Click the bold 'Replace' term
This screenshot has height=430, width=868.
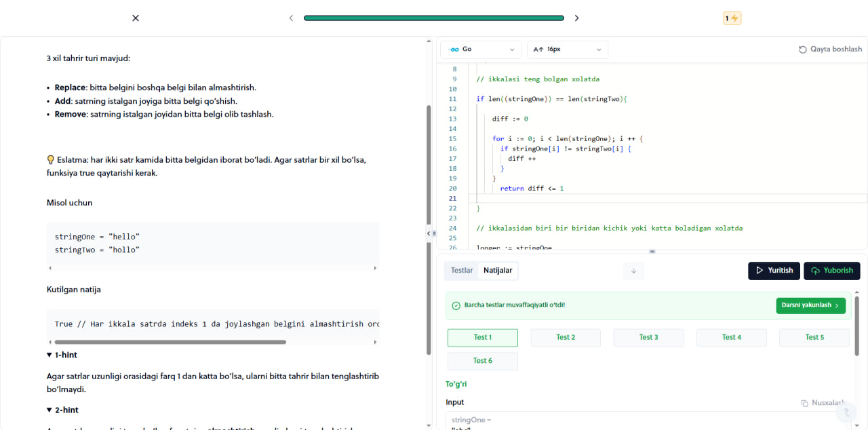click(x=70, y=87)
